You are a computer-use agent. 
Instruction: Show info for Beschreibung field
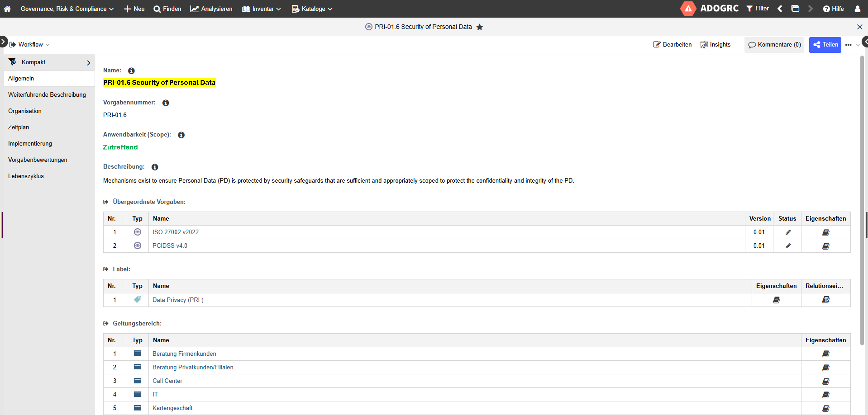pos(155,167)
